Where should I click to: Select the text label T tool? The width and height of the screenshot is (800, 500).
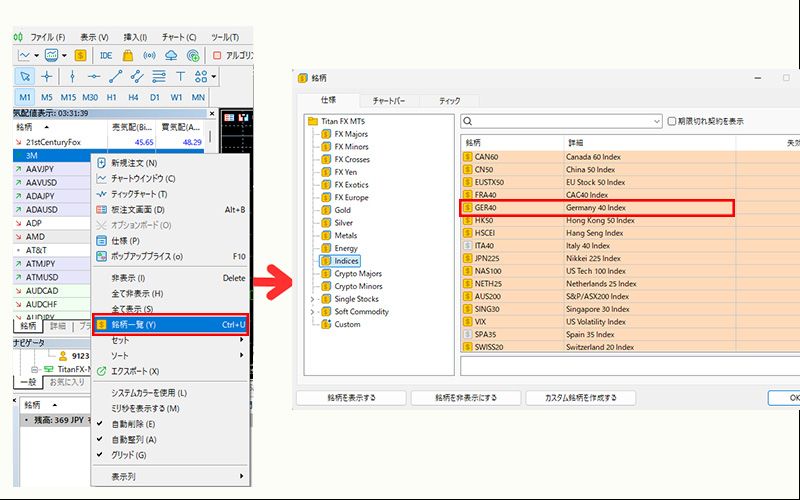pyautogui.click(x=180, y=76)
